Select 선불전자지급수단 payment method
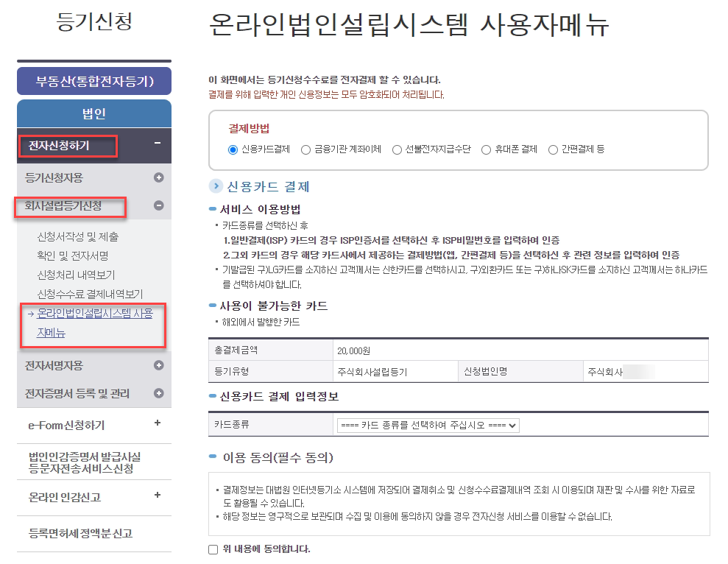The width and height of the screenshot is (728, 564). 397,149
